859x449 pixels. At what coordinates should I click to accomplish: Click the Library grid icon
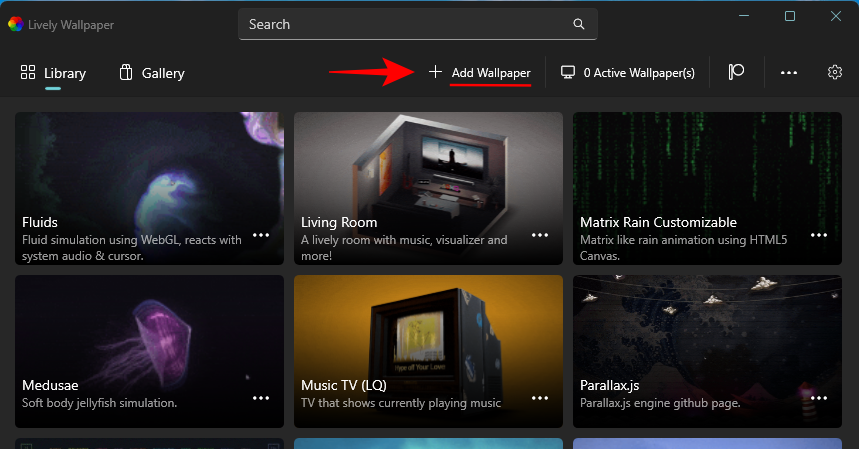tap(28, 72)
